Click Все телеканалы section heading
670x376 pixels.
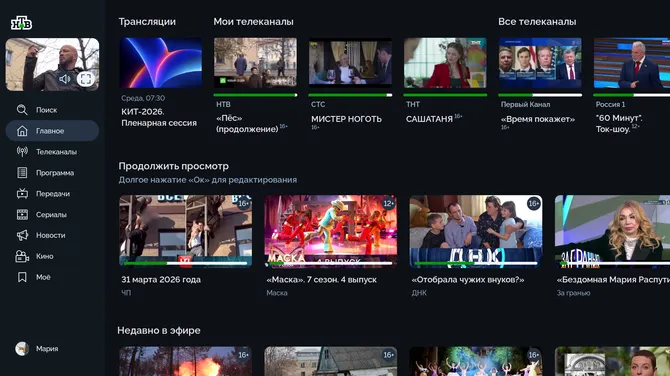(537, 22)
